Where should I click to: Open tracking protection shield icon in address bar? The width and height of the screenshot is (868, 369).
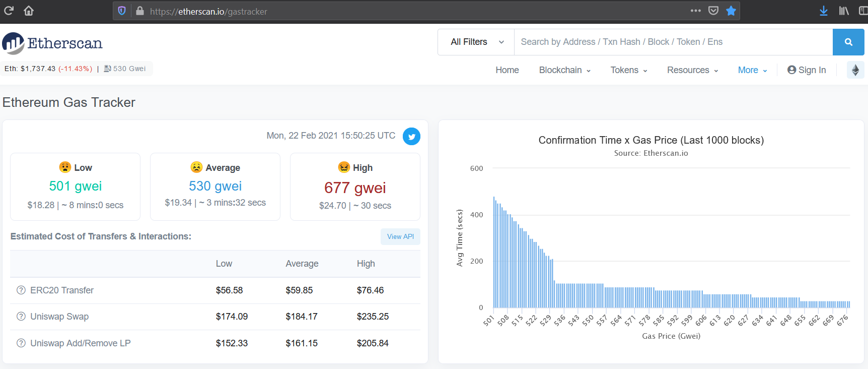point(122,11)
